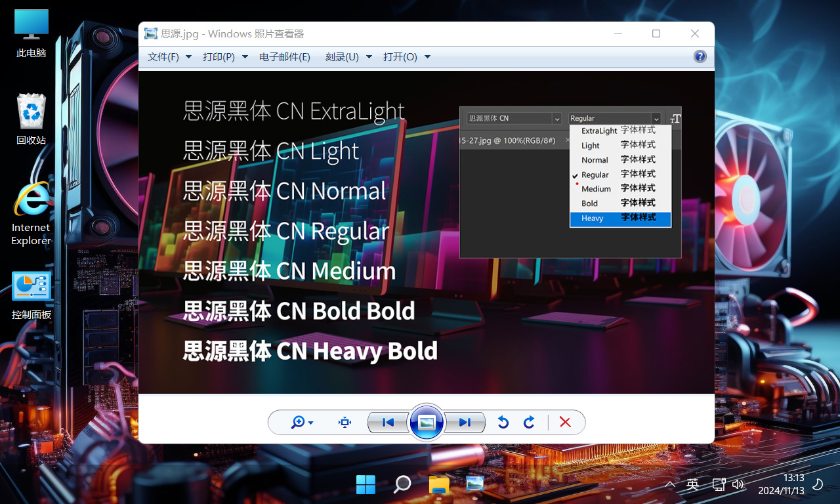Close the Photo Viewer window
Screen dimensions: 840x504
pyautogui.click(x=695, y=33)
